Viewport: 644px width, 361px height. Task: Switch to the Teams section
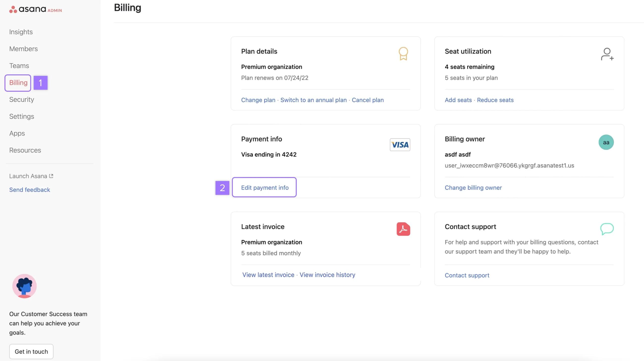(19, 65)
